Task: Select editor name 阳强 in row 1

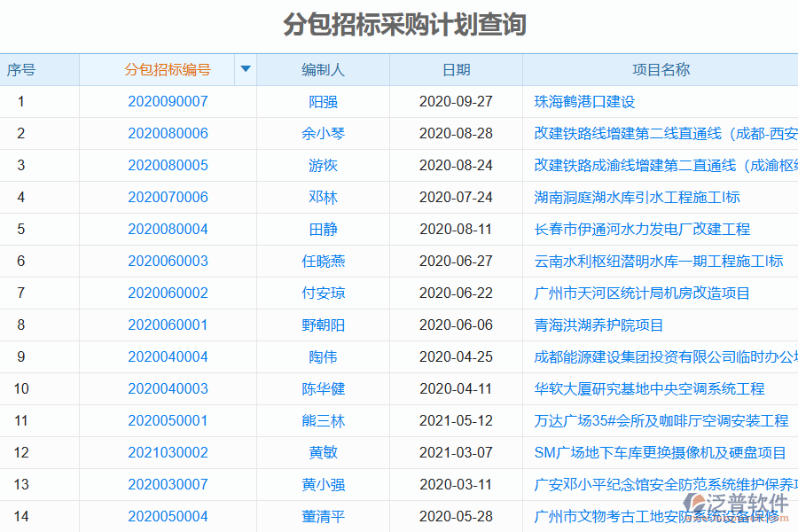Action: pyautogui.click(x=324, y=101)
